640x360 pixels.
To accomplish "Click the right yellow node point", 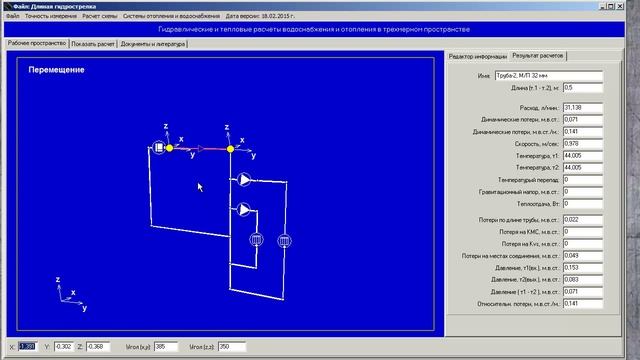I will click(x=231, y=149).
